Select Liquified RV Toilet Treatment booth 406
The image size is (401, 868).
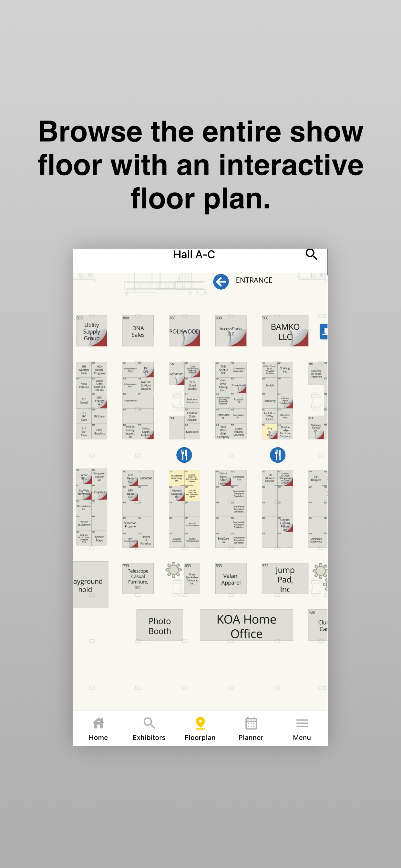pyautogui.click(x=316, y=373)
